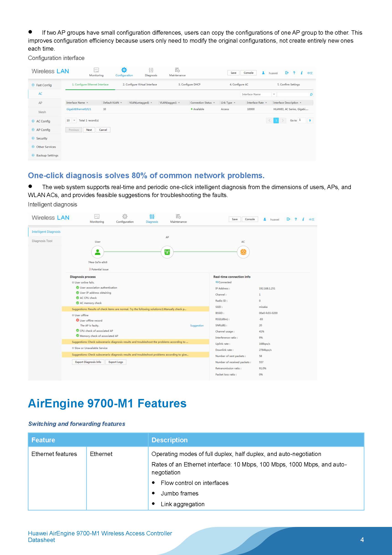Collapse the User offline section
The height and width of the screenshot is (555, 392).
click(x=73, y=315)
